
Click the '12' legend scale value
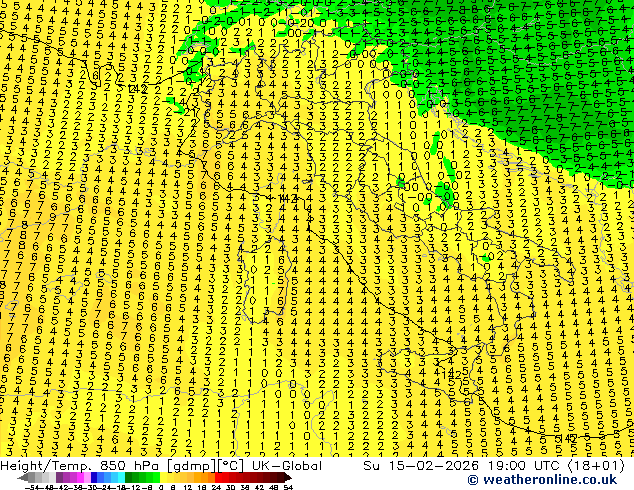pos(188,488)
